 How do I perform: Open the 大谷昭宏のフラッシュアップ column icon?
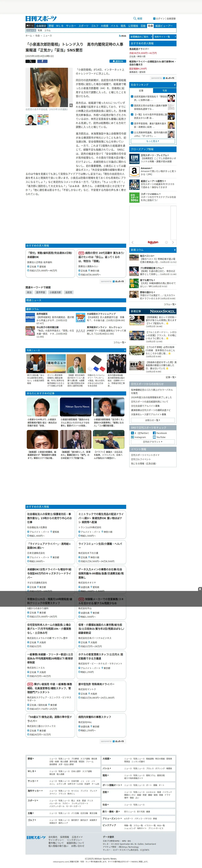80,317
